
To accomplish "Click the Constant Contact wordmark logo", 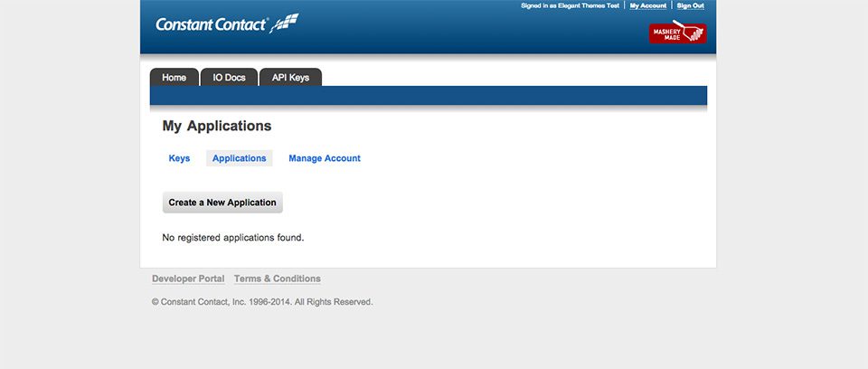I will pyautogui.click(x=212, y=24).
